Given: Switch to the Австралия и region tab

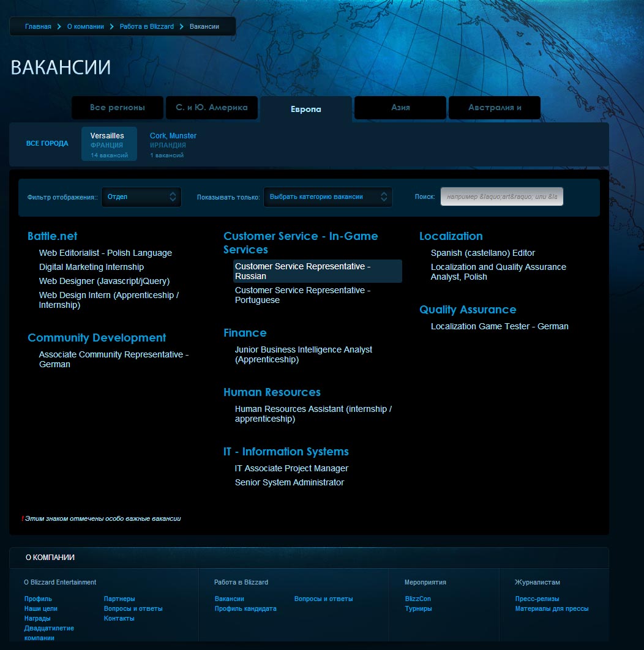Looking at the screenshot, I should (x=495, y=108).
